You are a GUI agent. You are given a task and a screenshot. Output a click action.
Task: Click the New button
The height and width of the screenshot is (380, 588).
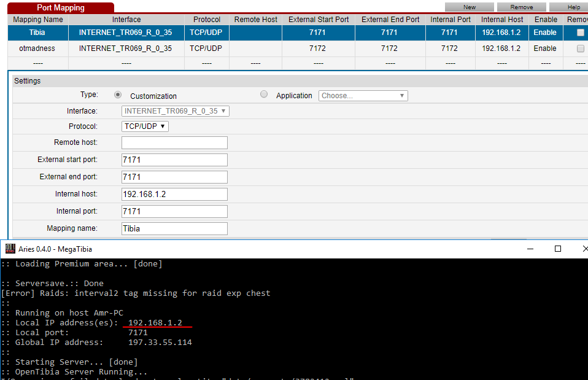[x=469, y=7]
